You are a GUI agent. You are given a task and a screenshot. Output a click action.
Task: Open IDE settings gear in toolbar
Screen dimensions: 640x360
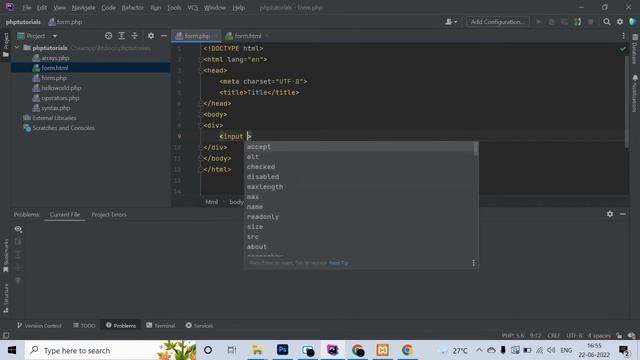[620, 22]
